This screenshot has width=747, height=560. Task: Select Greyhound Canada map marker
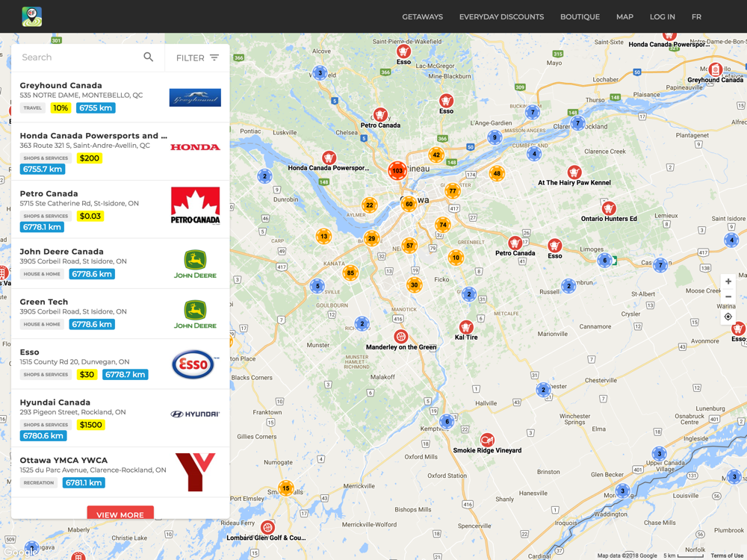pyautogui.click(x=715, y=69)
